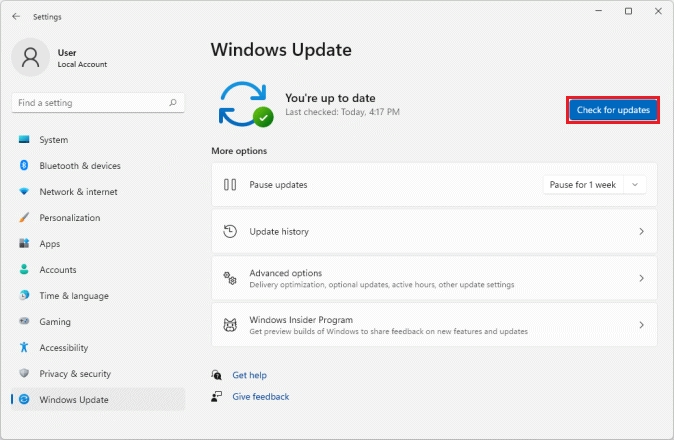The image size is (674, 440).
Task: Click the Network & internet Wi-Fi icon
Action: [x=24, y=192]
